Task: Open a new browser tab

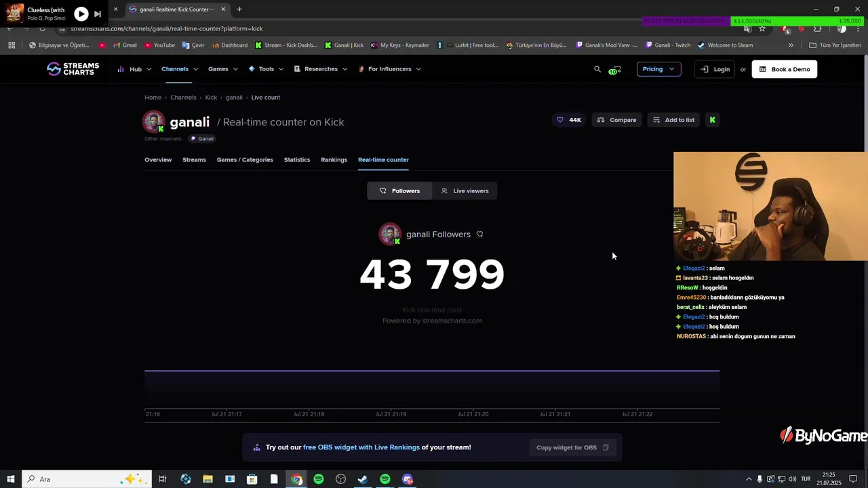Action: tap(239, 9)
